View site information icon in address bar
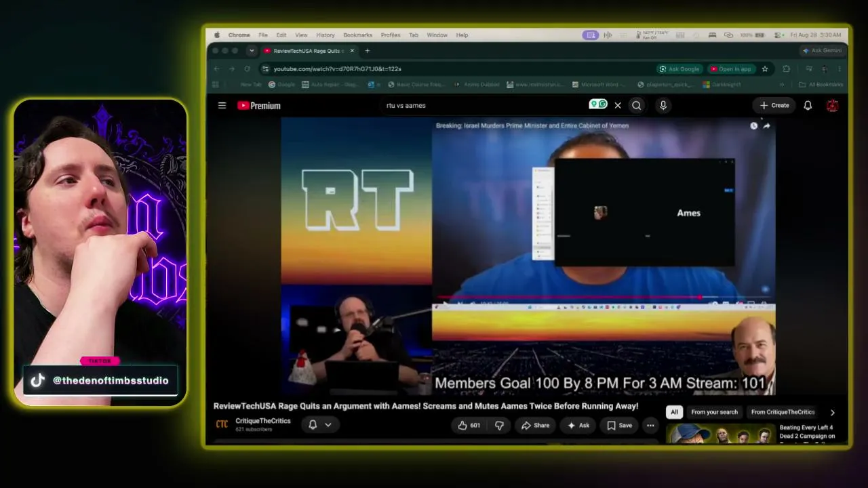 (266, 68)
